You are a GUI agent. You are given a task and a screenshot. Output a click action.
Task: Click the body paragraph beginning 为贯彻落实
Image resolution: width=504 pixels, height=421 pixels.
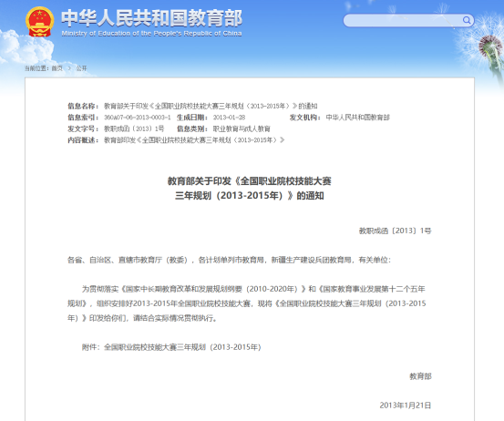tap(247, 303)
